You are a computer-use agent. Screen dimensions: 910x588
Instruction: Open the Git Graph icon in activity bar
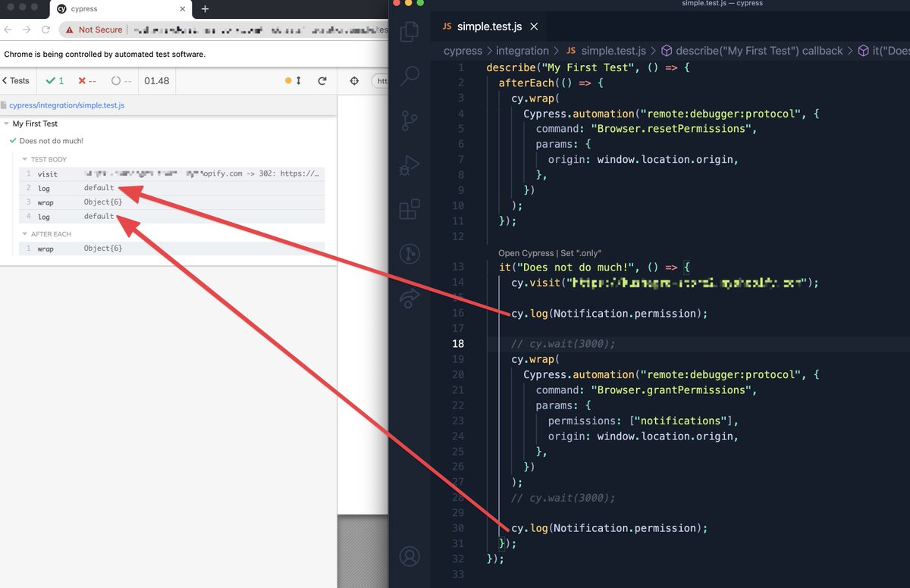409,253
